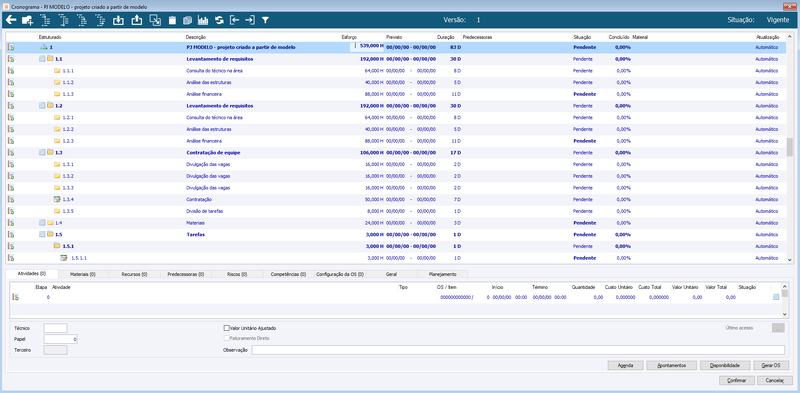The width and height of the screenshot is (800, 393).
Task: Click the Observação text field
Action: 518,350
